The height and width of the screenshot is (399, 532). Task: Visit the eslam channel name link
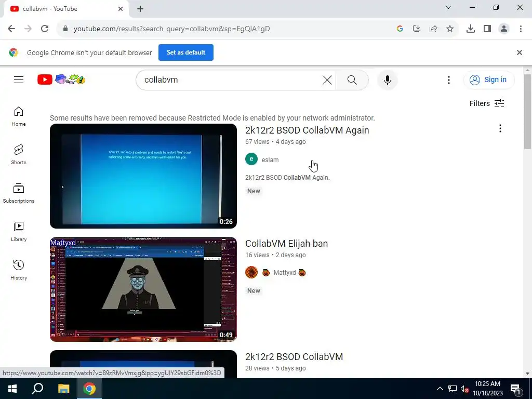click(270, 160)
